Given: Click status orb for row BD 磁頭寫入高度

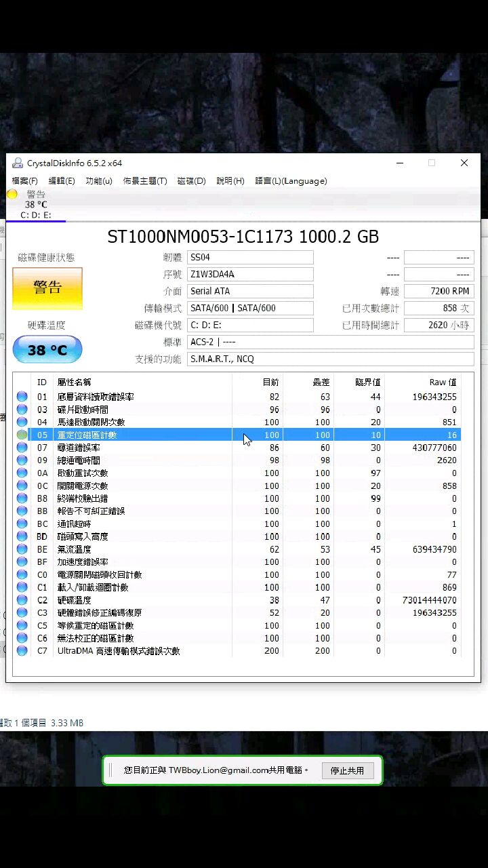Looking at the screenshot, I should [22, 536].
